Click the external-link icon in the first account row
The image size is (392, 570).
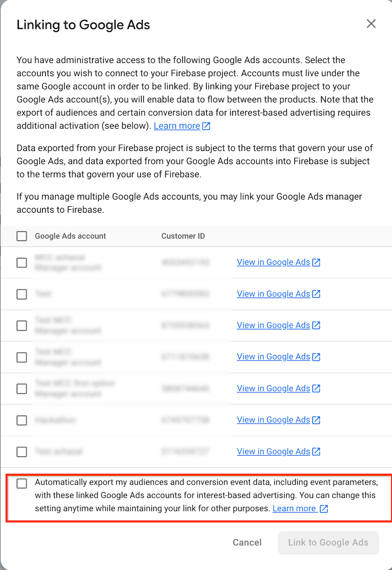coord(316,262)
